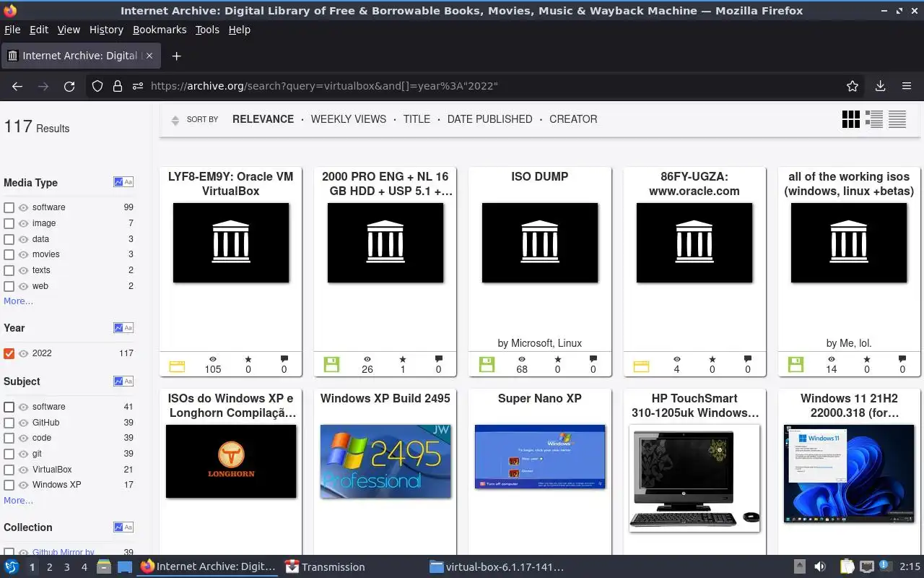Open the taskbar start menu icon
Viewport: 924px width, 578px height.
click(x=12, y=567)
